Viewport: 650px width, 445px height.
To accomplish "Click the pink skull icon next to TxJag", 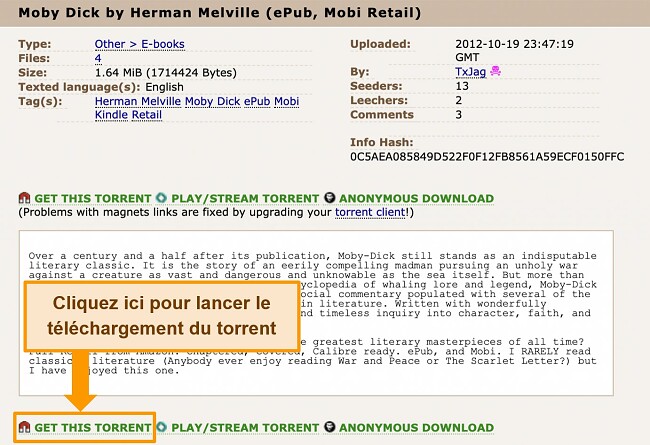I will click(495, 71).
